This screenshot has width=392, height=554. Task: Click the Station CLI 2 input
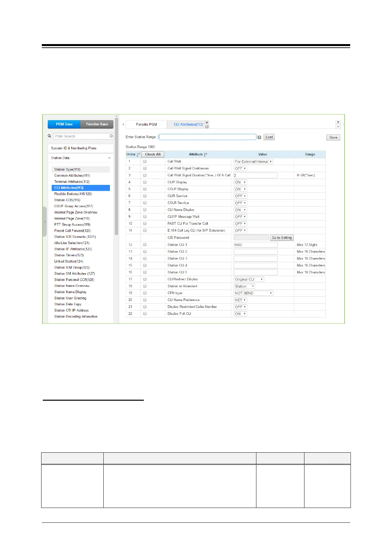[255, 252]
